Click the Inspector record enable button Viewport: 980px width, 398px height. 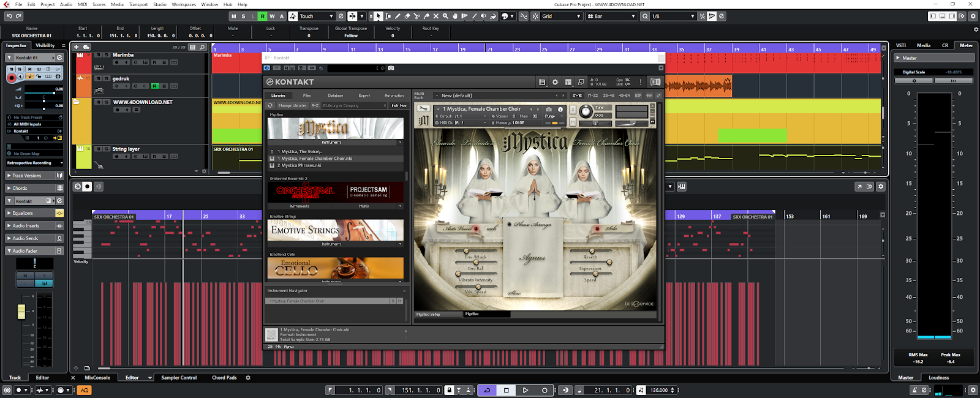tap(12, 78)
